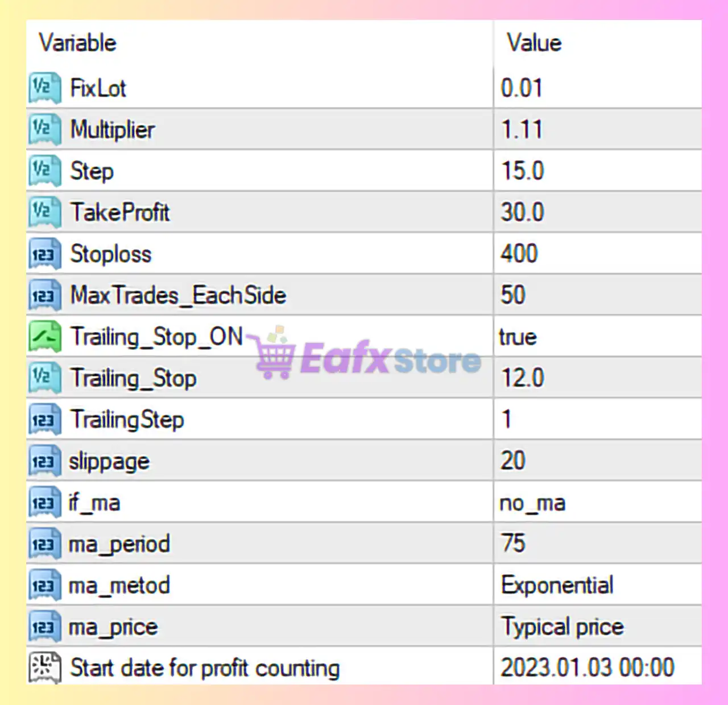Image resolution: width=728 pixels, height=705 pixels.
Task: Select the TrailingStep variable row
Action: click(x=127, y=419)
